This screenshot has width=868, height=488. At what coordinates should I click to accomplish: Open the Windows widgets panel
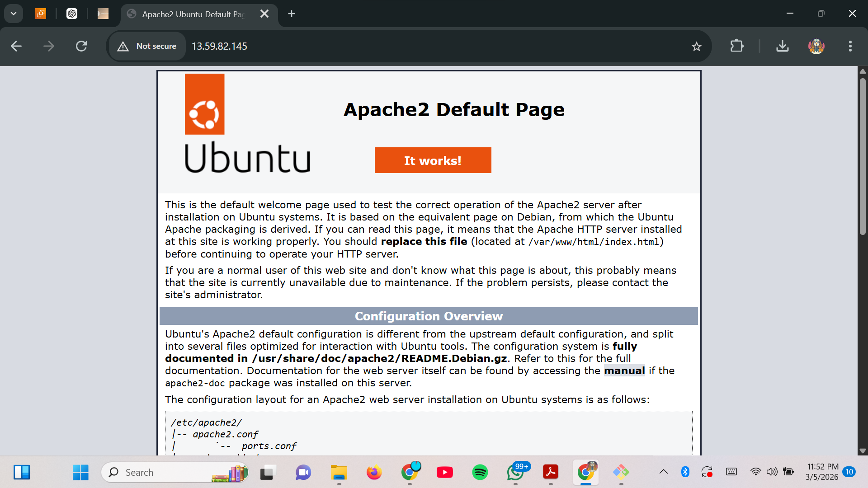22,472
